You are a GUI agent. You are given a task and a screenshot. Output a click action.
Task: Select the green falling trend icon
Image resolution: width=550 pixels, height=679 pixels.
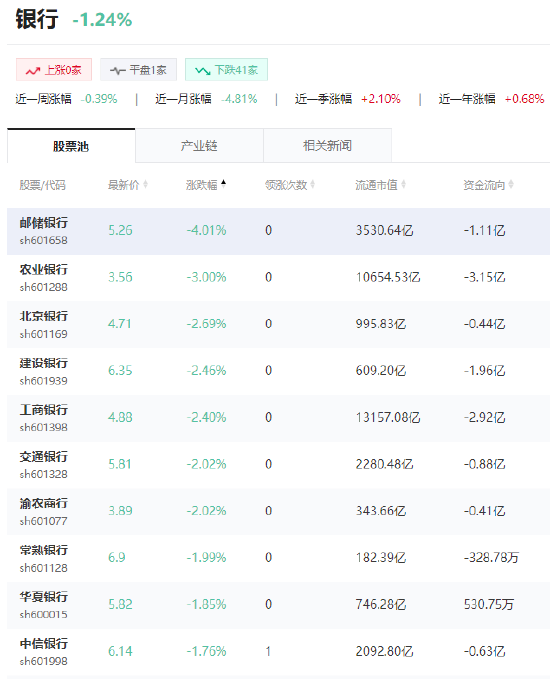[x=202, y=71]
